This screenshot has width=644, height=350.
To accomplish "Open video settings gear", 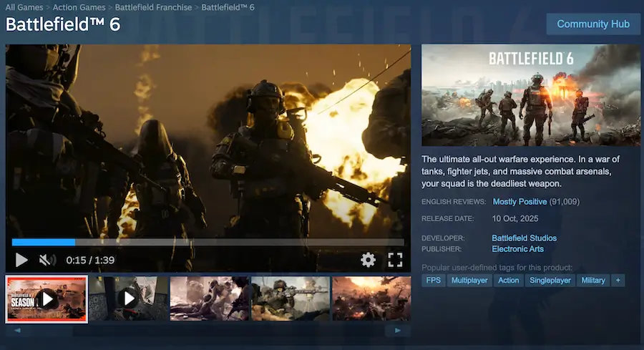I will pos(368,260).
